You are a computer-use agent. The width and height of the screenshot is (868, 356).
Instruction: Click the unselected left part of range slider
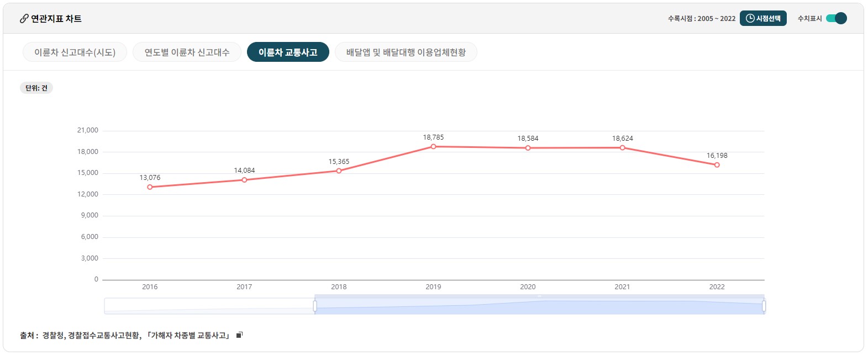point(209,306)
